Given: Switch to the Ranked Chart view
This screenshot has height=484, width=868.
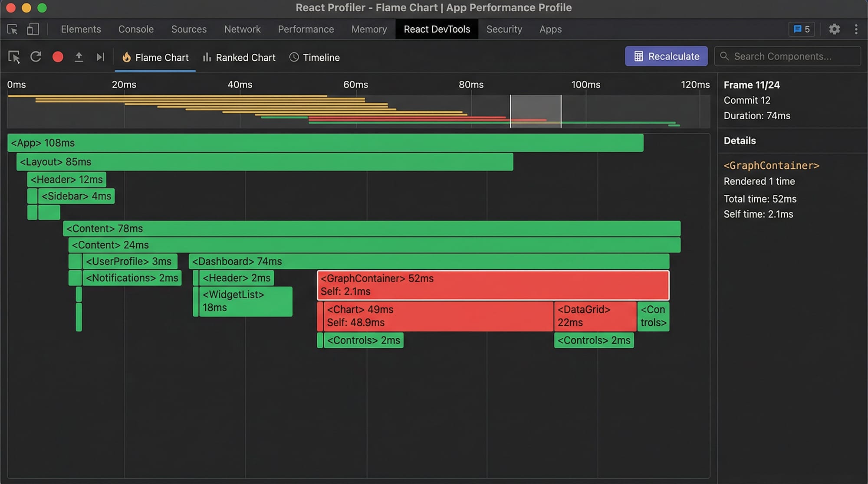Looking at the screenshot, I should click(245, 57).
